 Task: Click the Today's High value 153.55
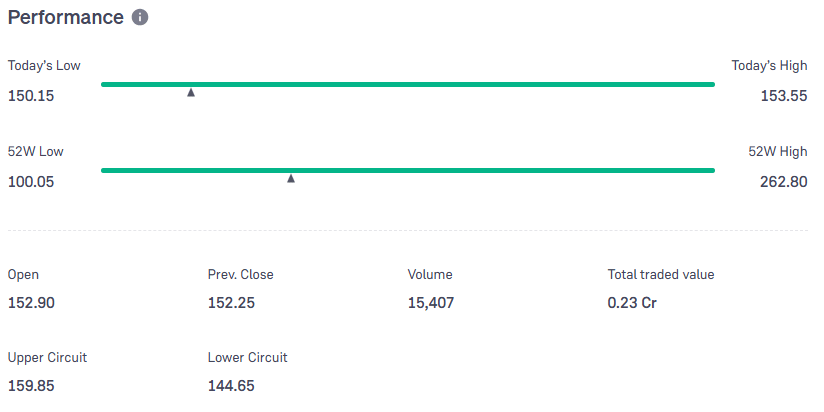[785, 96]
